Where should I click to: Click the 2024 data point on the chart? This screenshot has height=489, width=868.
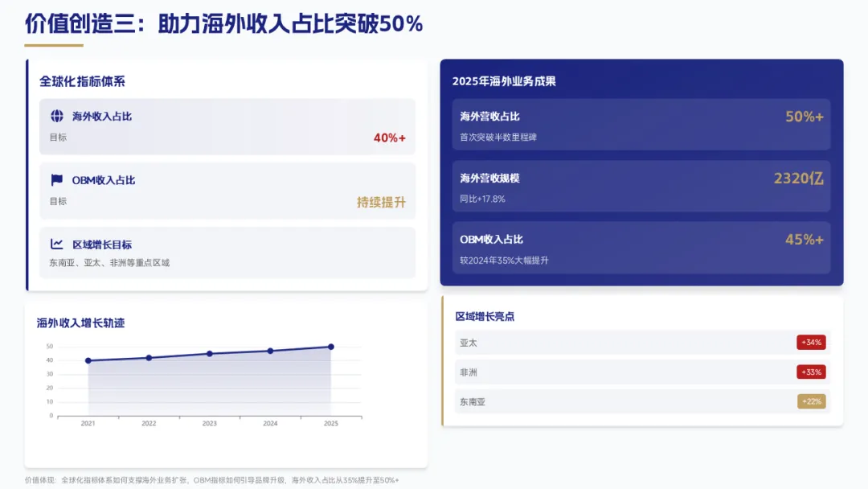(x=270, y=351)
